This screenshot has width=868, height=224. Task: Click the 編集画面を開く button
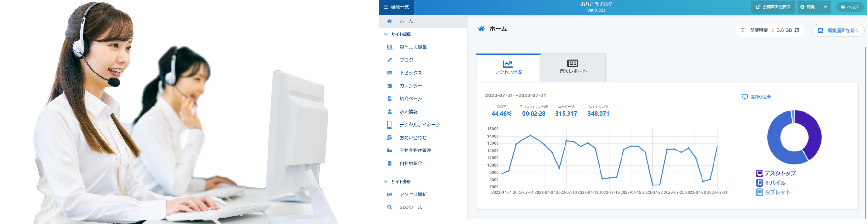tap(838, 30)
